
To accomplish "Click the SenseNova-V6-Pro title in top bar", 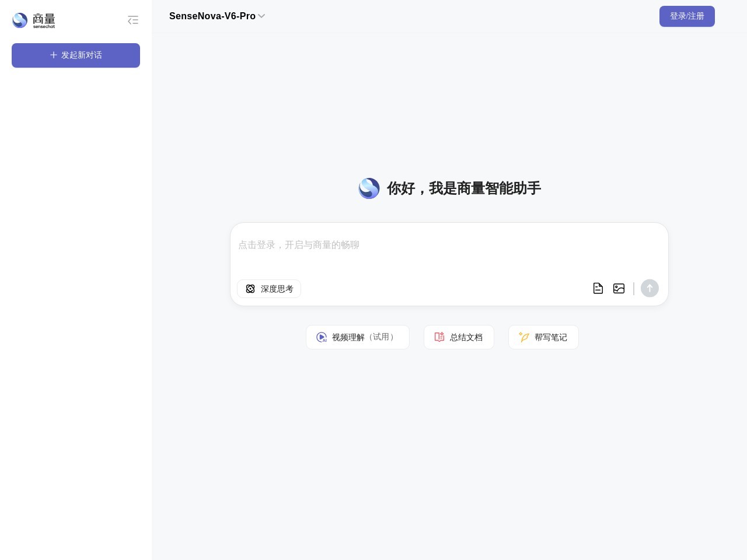I will point(212,16).
